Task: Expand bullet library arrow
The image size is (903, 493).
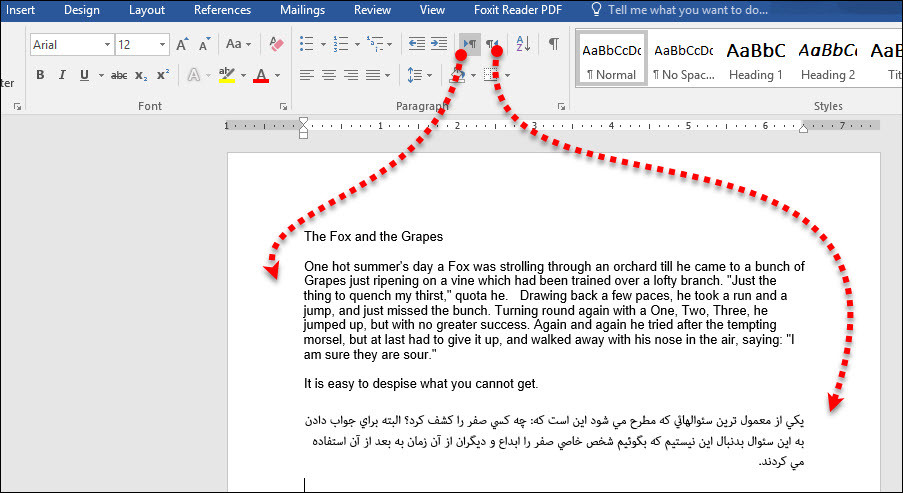Action: tap(322, 44)
